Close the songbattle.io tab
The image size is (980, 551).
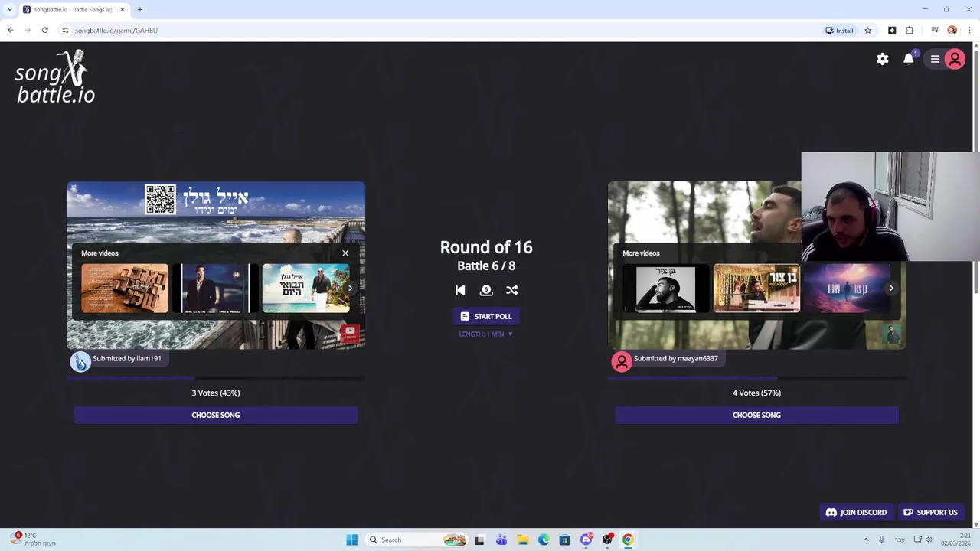122,10
